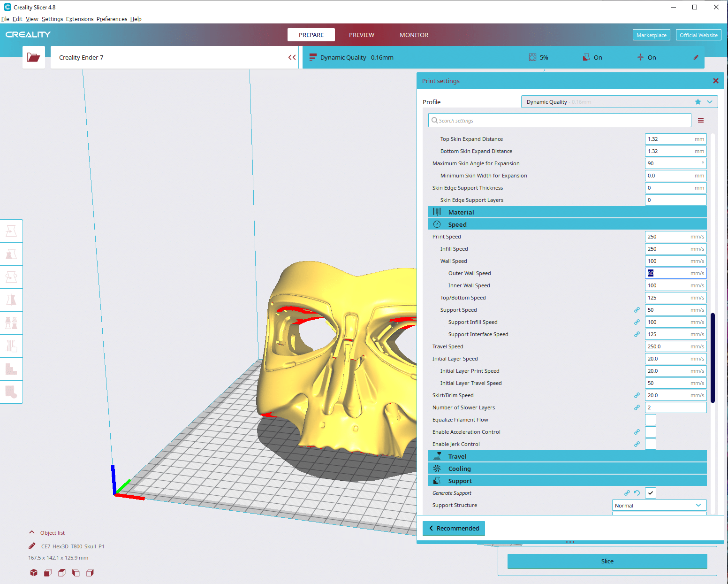Click the Travel Speed value field

click(675, 346)
